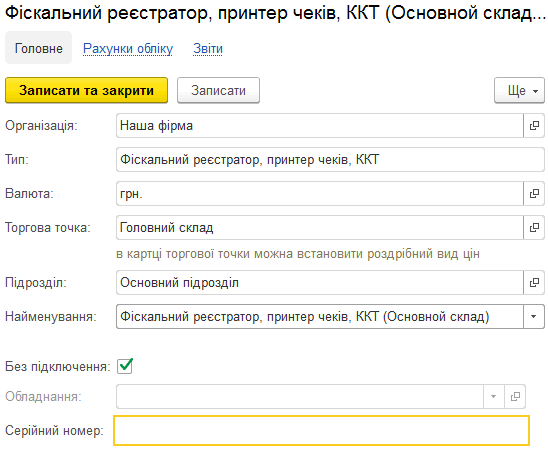Image resolution: width=548 pixels, height=450 pixels.
Task: Click the form title Фіскальний реєстратор
Action: coord(275,13)
